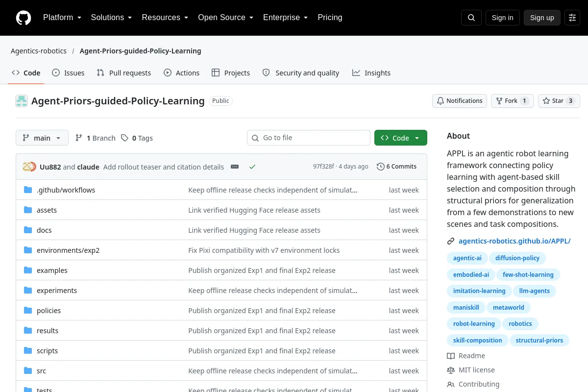Open the Pull requests tab

coord(124,73)
